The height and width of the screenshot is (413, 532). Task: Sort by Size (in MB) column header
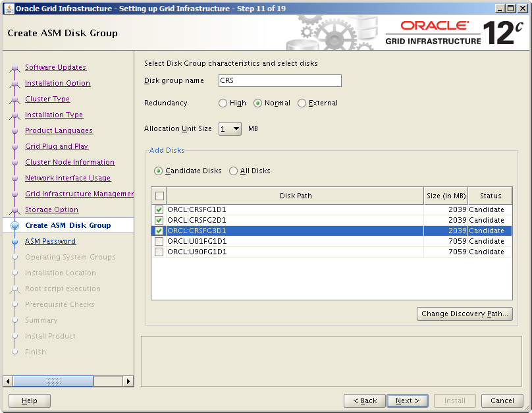[x=446, y=196]
